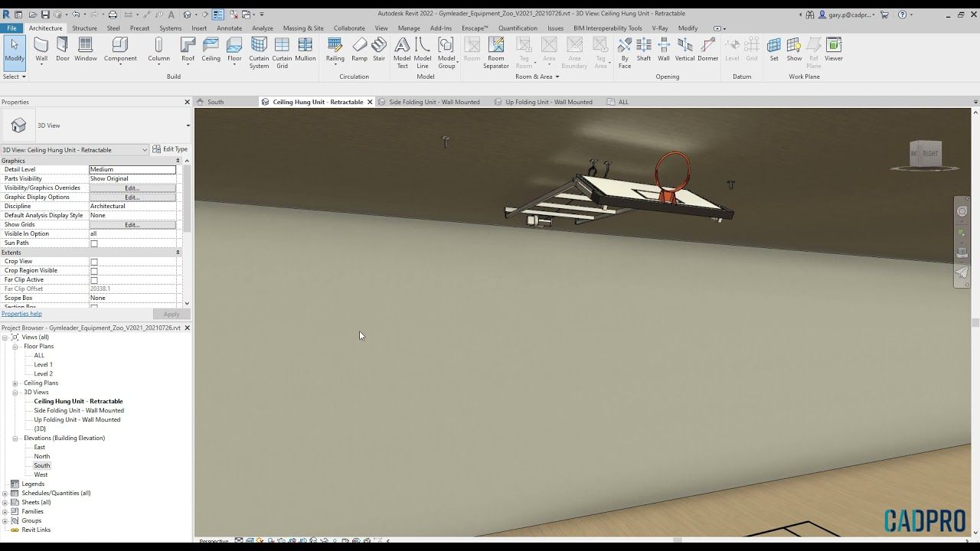Edit Graphic Display Options

pos(132,197)
